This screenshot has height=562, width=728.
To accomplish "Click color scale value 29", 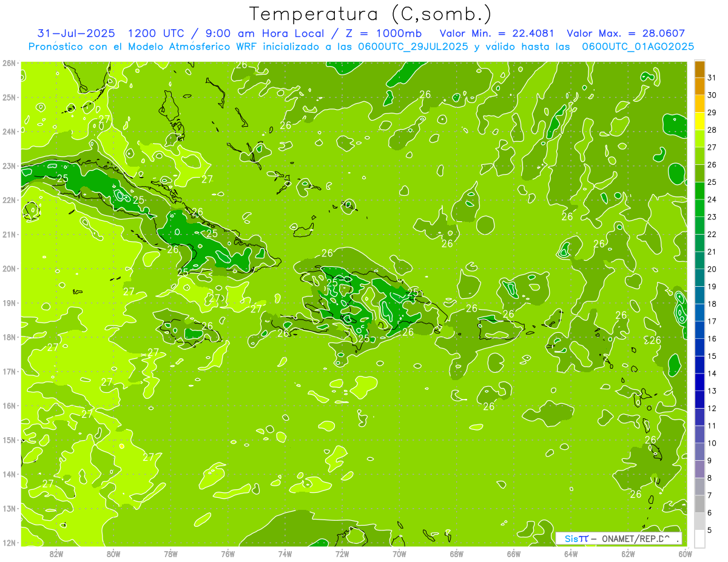I will coord(712,113).
